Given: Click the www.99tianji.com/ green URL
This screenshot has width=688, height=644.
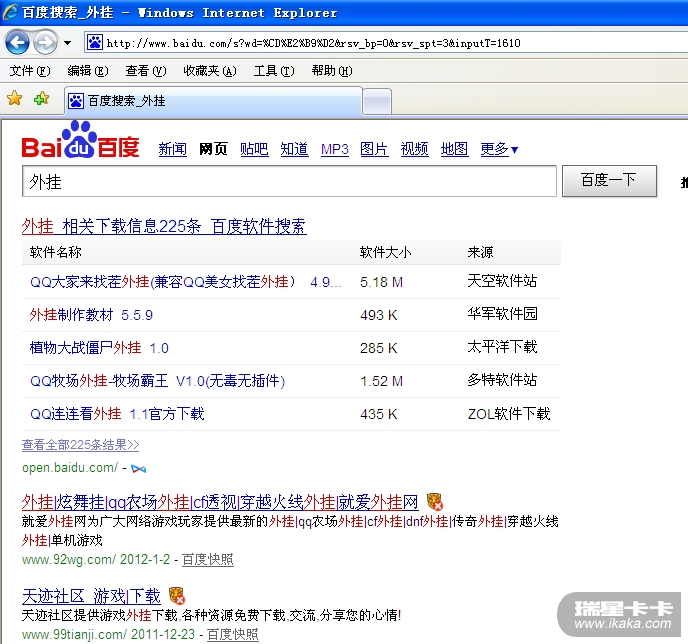Looking at the screenshot, I should pyautogui.click(x=74, y=634).
